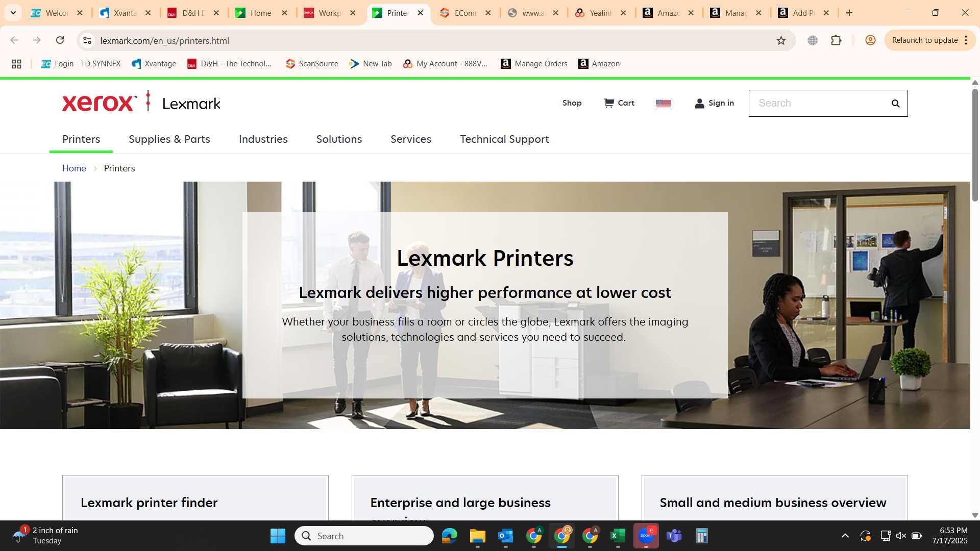Open Enterprise and large business card
This screenshot has height=551, width=980.
click(x=485, y=498)
